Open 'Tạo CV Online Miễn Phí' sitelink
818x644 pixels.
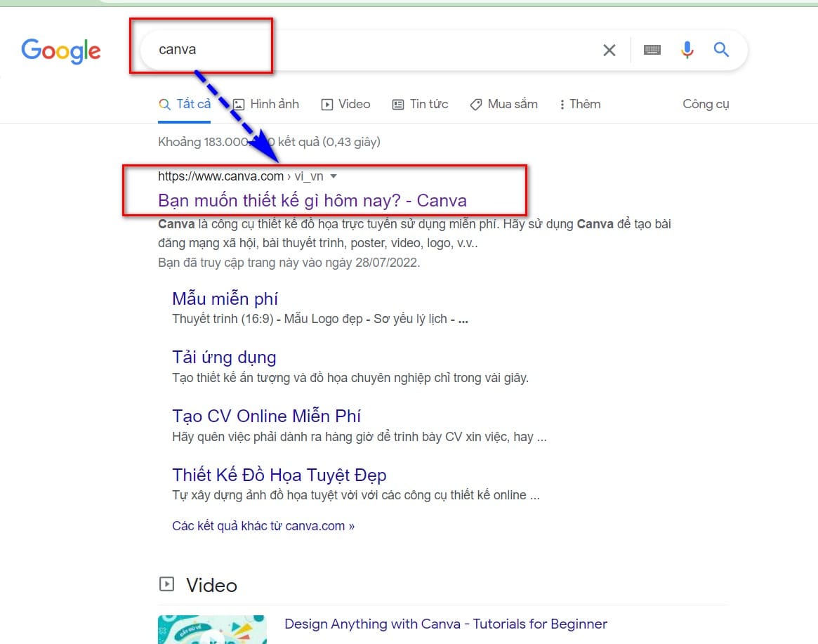pyautogui.click(x=266, y=416)
